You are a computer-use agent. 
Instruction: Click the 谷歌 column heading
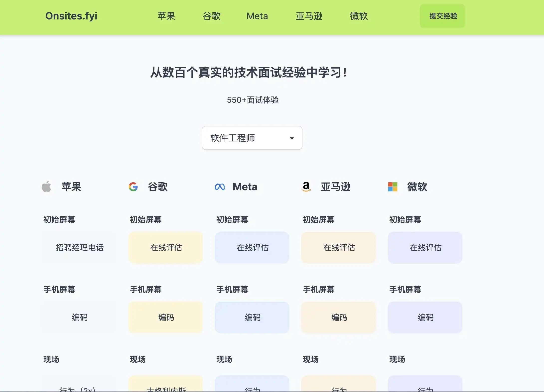tap(157, 187)
